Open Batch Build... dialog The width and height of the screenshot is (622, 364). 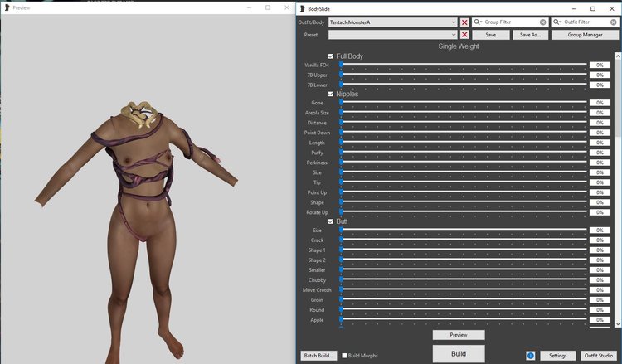point(318,356)
